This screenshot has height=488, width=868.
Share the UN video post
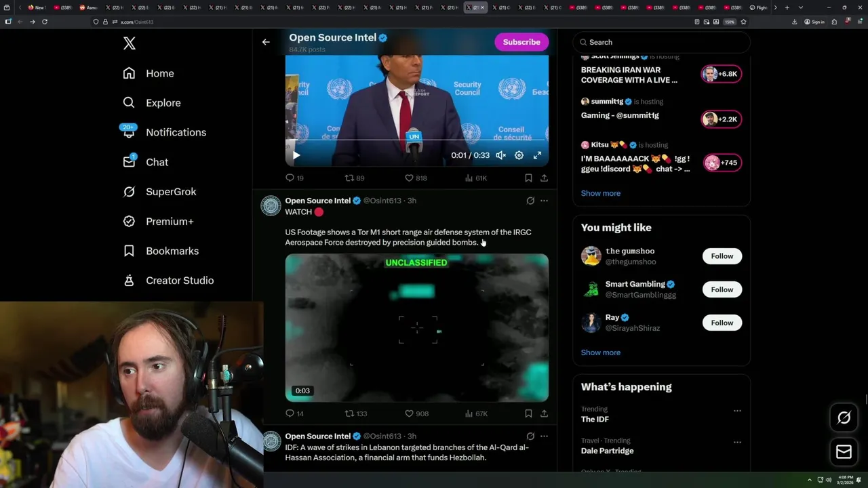(x=544, y=178)
